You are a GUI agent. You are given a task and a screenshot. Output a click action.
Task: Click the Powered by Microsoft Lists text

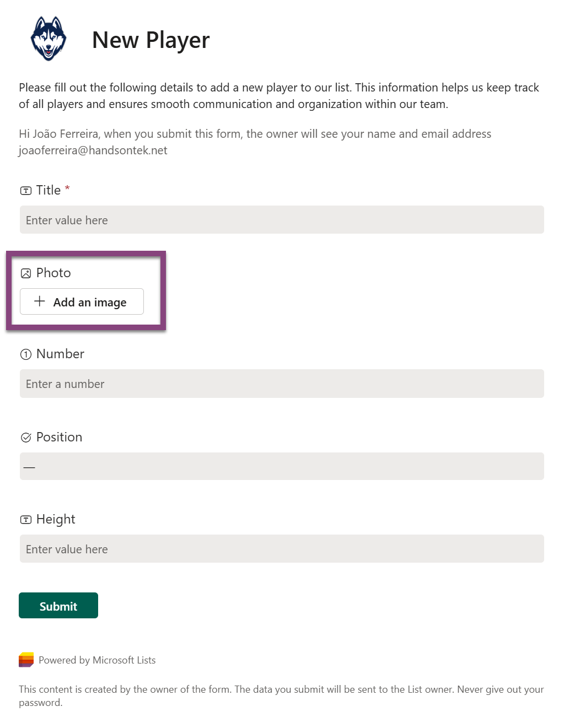click(97, 660)
